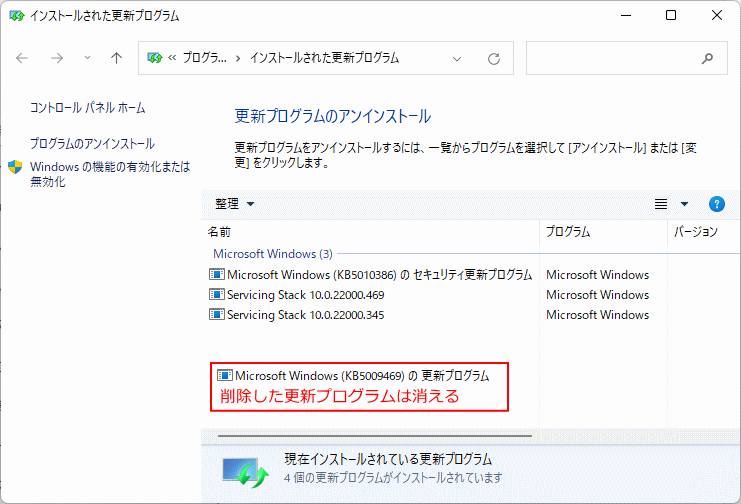Go forward with the right arrow button
This screenshot has width=741, height=504.
(57, 58)
